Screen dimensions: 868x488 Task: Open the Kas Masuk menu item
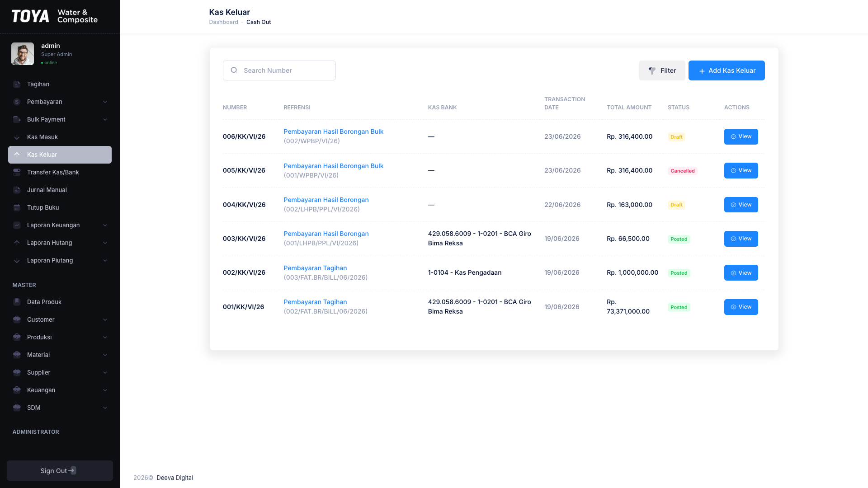point(60,137)
